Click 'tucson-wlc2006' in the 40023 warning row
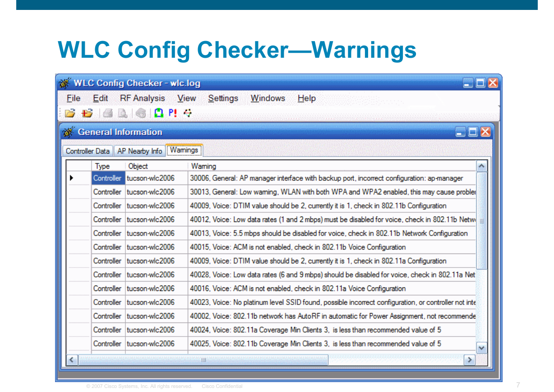 coord(157,302)
